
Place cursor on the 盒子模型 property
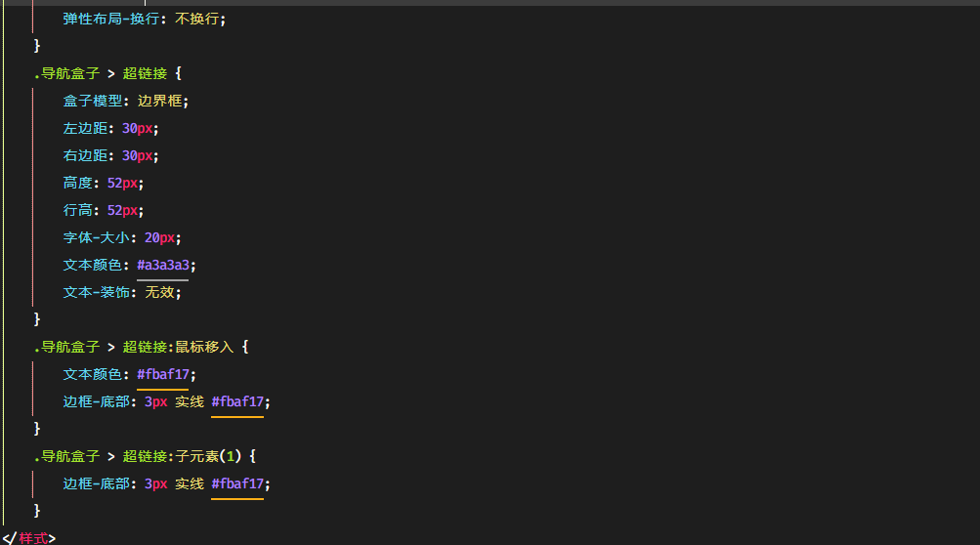[93, 101]
